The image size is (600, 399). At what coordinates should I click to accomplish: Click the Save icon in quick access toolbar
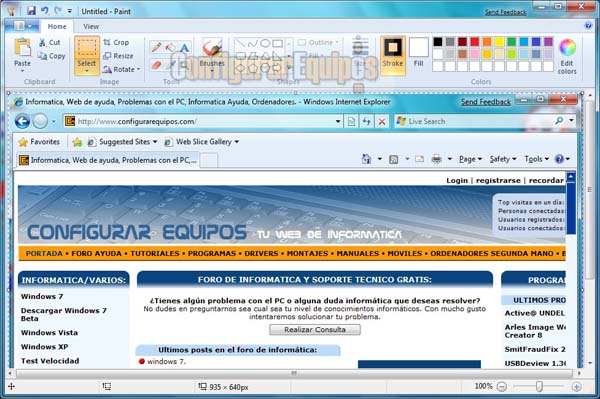click(31, 11)
